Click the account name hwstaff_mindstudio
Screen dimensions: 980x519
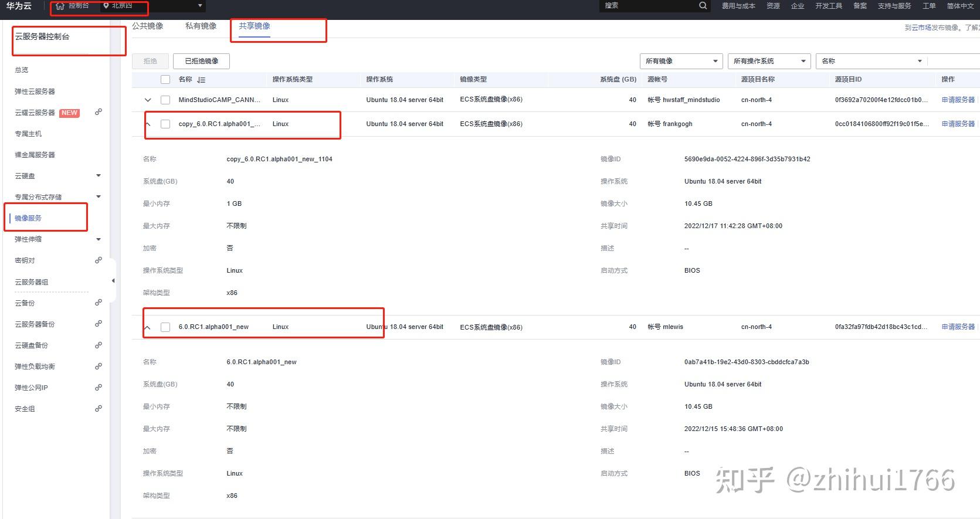(x=691, y=100)
